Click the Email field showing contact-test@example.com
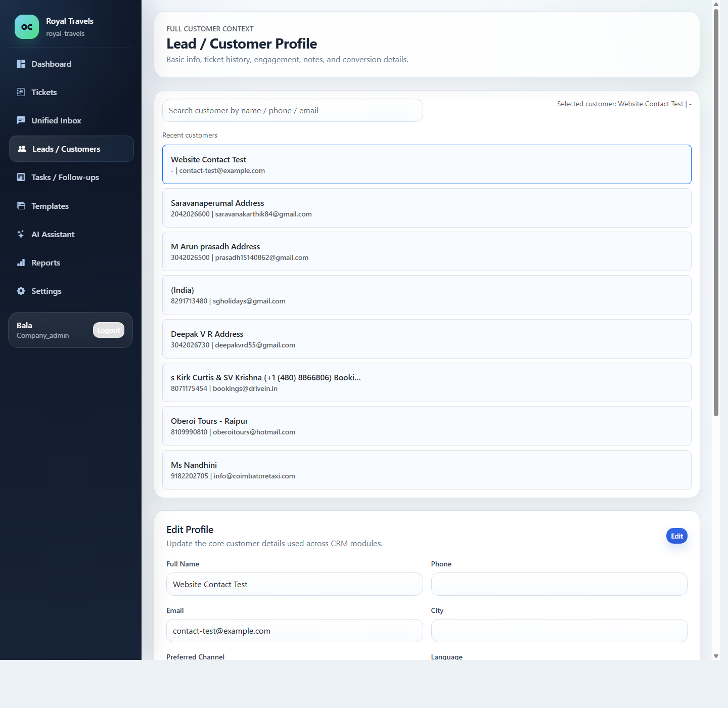Screen dimensions: 728x708 294,631
